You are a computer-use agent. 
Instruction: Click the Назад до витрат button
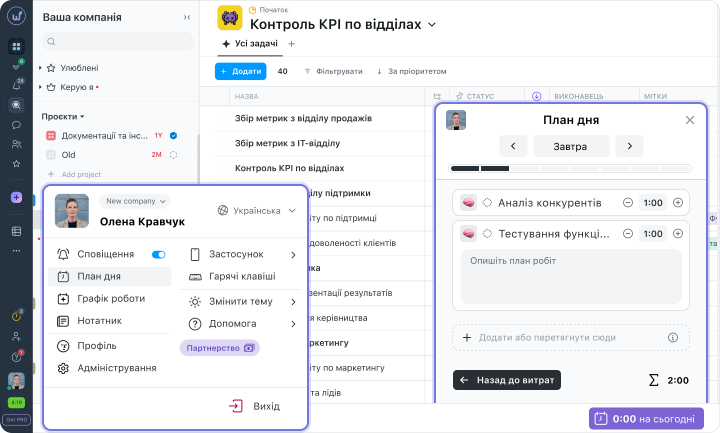507,380
